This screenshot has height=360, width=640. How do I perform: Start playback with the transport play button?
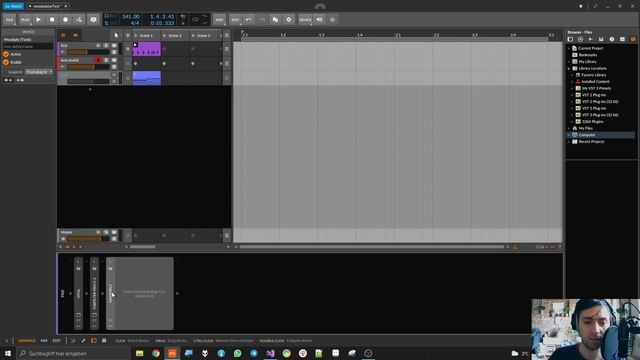pyautogui.click(x=38, y=20)
